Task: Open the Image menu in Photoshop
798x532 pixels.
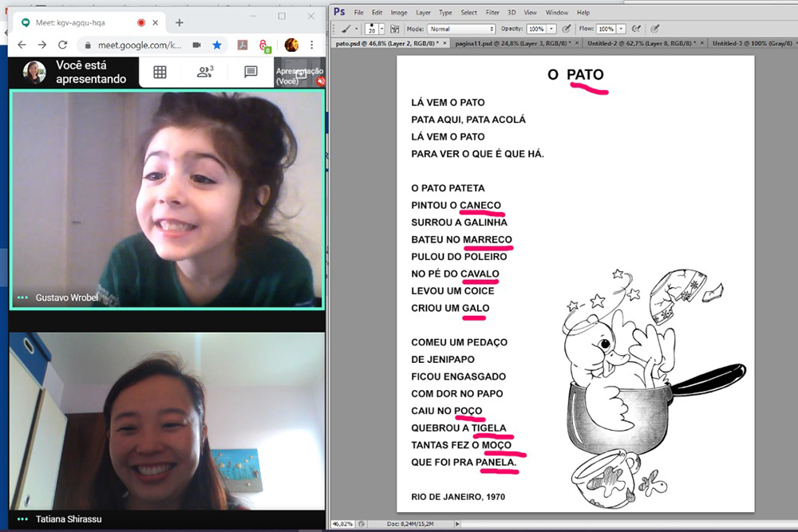Action: pyautogui.click(x=399, y=13)
